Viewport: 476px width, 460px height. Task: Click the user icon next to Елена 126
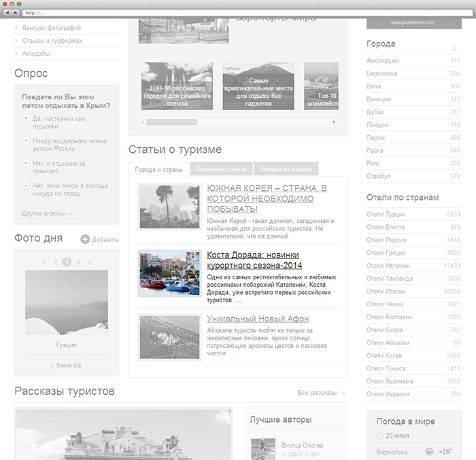(52, 365)
